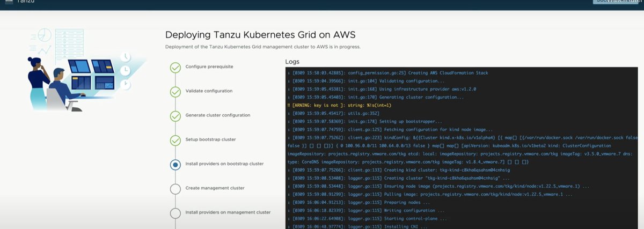
Task: Select the Install providers on bootstrap cluster label
Action: click(x=224, y=164)
